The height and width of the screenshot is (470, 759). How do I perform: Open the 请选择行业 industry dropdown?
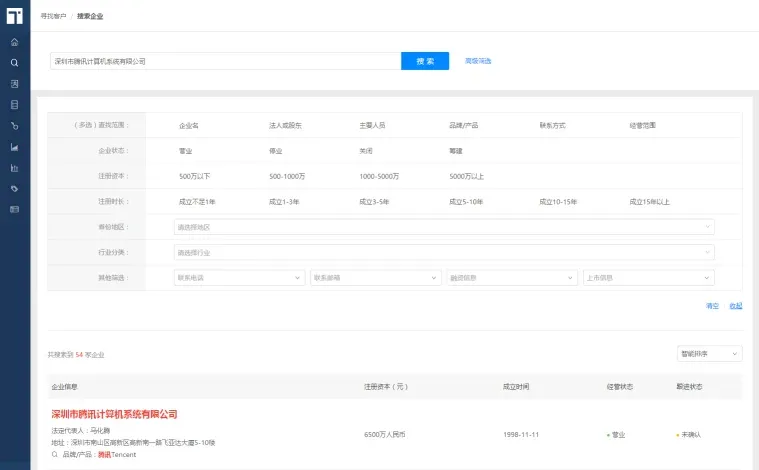click(444, 252)
